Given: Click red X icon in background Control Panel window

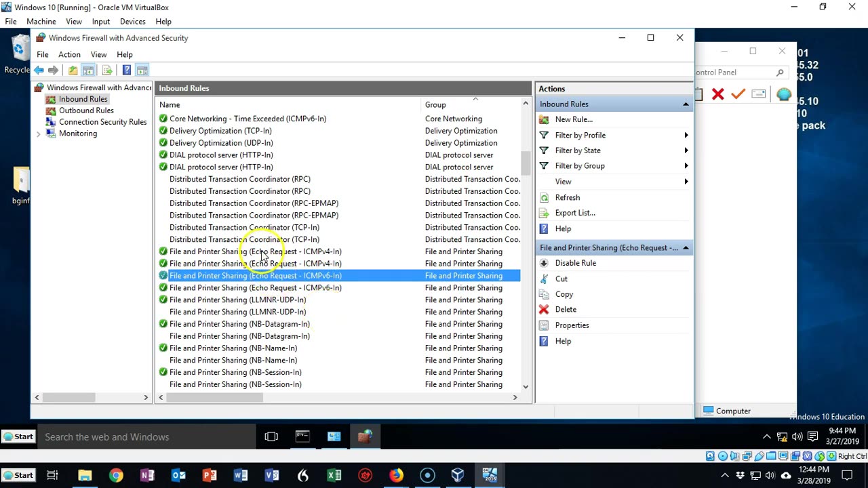Looking at the screenshot, I should click(x=717, y=94).
